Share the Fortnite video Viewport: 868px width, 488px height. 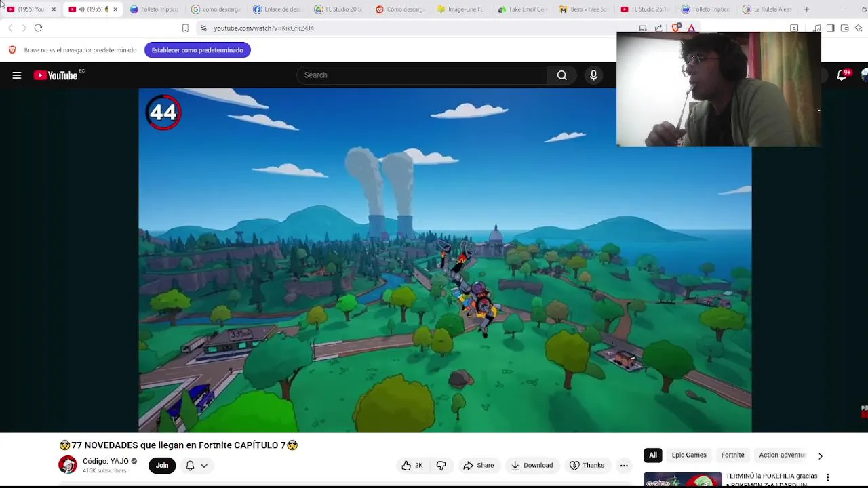tap(478, 465)
